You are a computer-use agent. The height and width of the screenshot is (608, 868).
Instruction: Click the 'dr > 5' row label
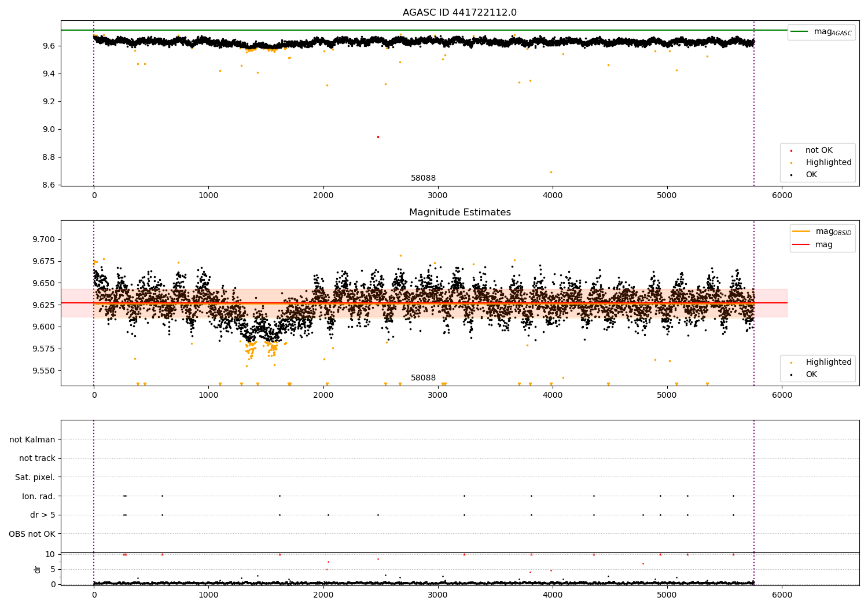(43, 515)
